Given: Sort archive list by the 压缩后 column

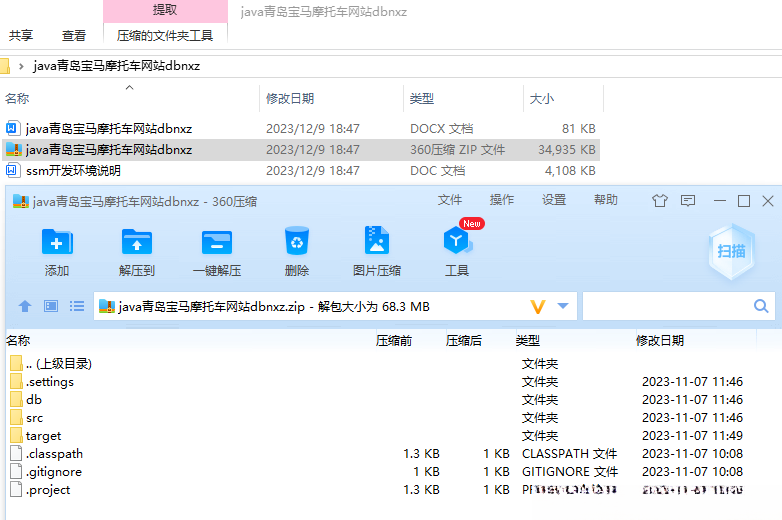Looking at the screenshot, I should click(x=464, y=341).
